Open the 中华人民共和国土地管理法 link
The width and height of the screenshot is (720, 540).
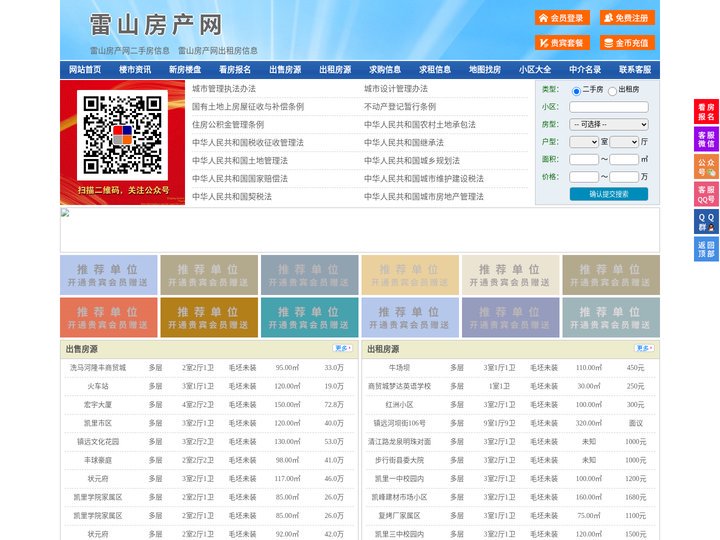click(240, 160)
